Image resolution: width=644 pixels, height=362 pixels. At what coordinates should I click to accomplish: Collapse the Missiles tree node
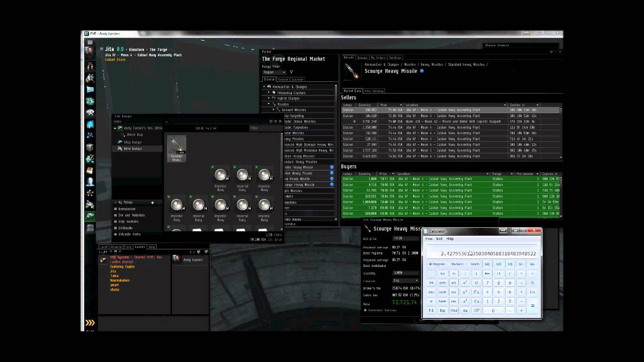click(x=269, y=104)
